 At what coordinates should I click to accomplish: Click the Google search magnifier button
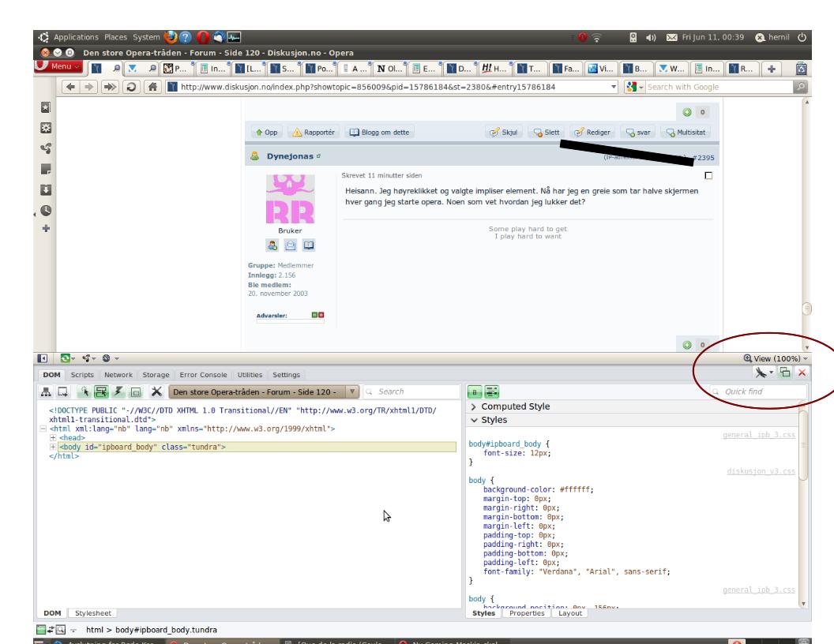point(800,87)
